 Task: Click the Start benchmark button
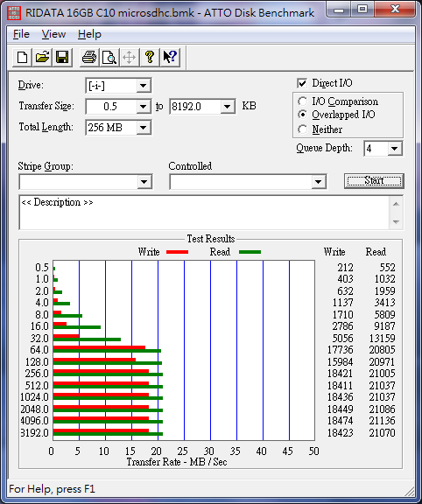click(374, 180)
